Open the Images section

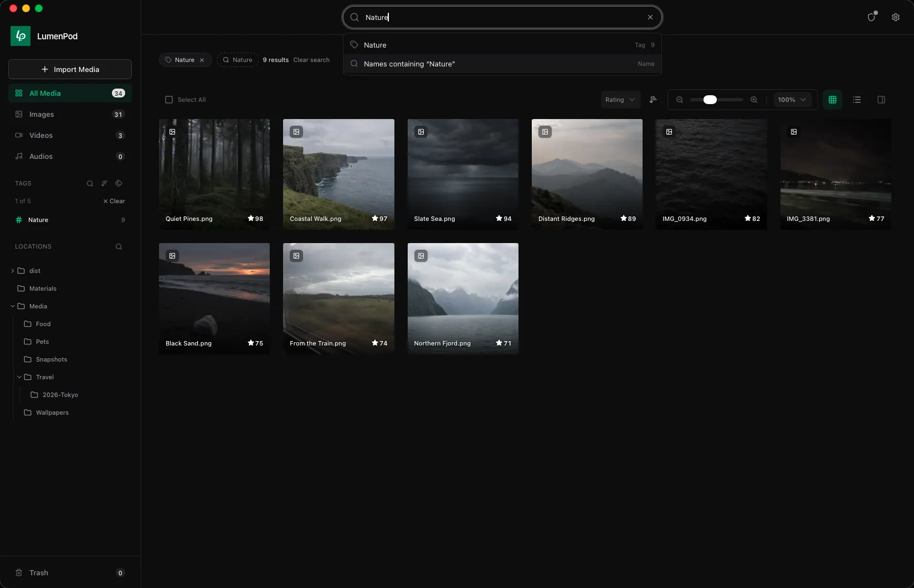click(x=70, y=114)
